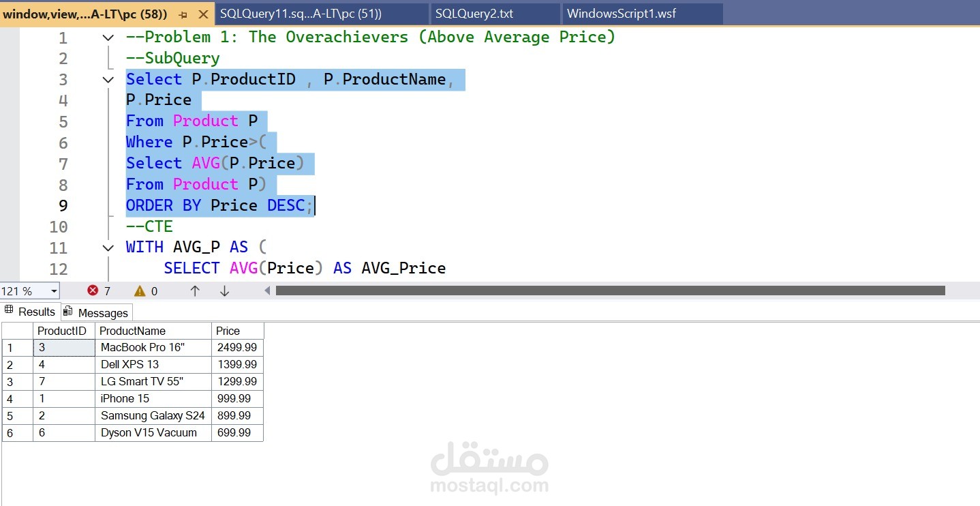Click the price cell '2499.99'
The height and width of the screenshot is (506, 980).
[237, 348]
